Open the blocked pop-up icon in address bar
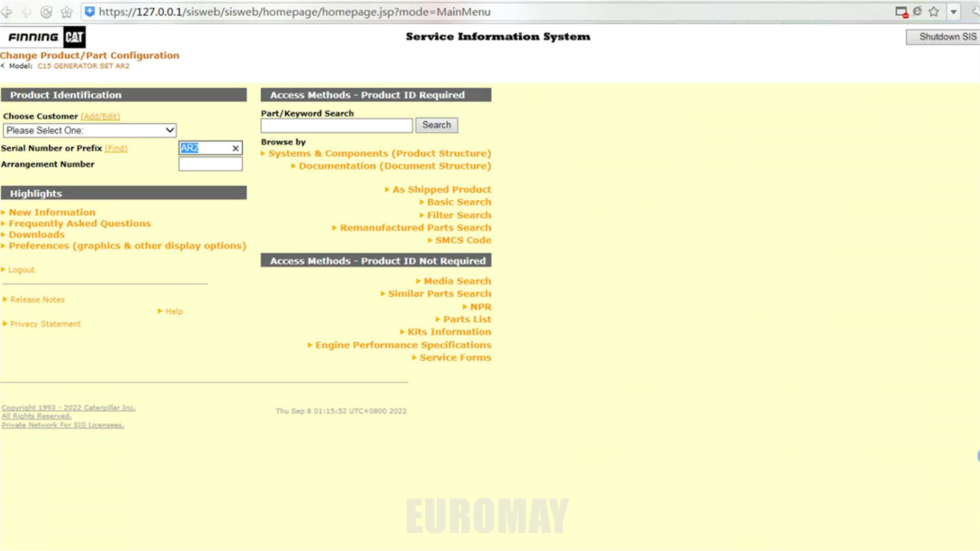Viewport: 980px width, 551px height. click(x=901, y=12)
